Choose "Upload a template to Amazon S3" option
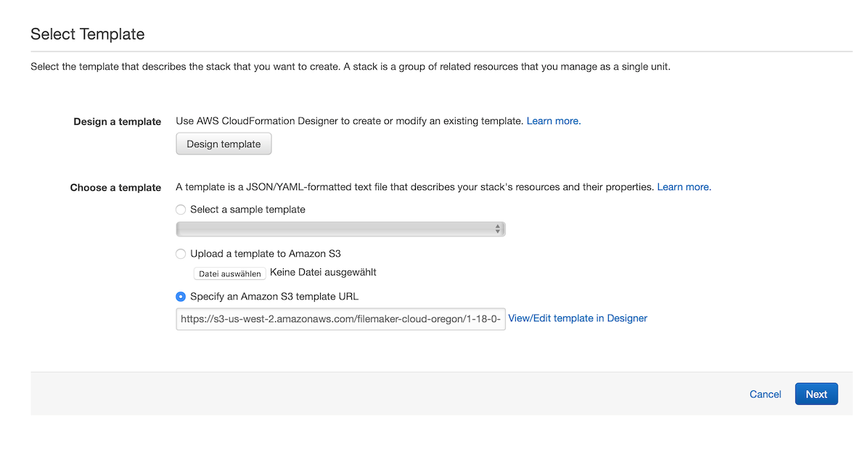The height and width of the screenshot is (462, 868). [x=180, y=253]
